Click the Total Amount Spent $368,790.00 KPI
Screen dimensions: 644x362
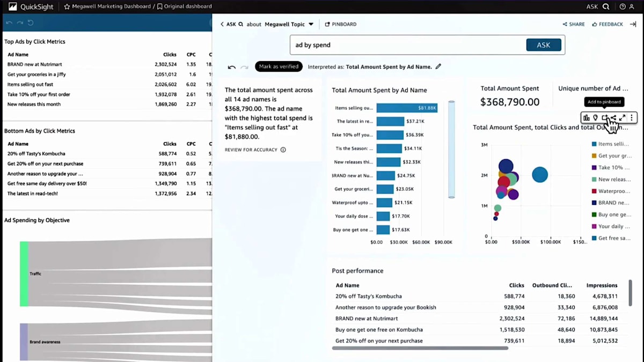(x=510, y=102)
